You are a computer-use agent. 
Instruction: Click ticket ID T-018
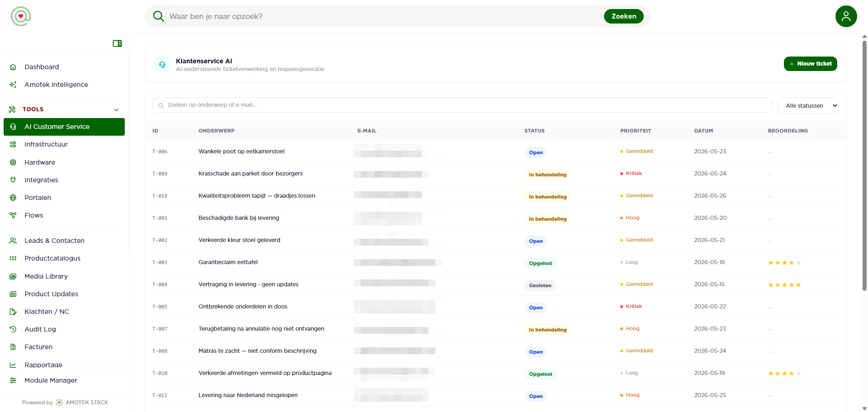[x=160, y=196]
